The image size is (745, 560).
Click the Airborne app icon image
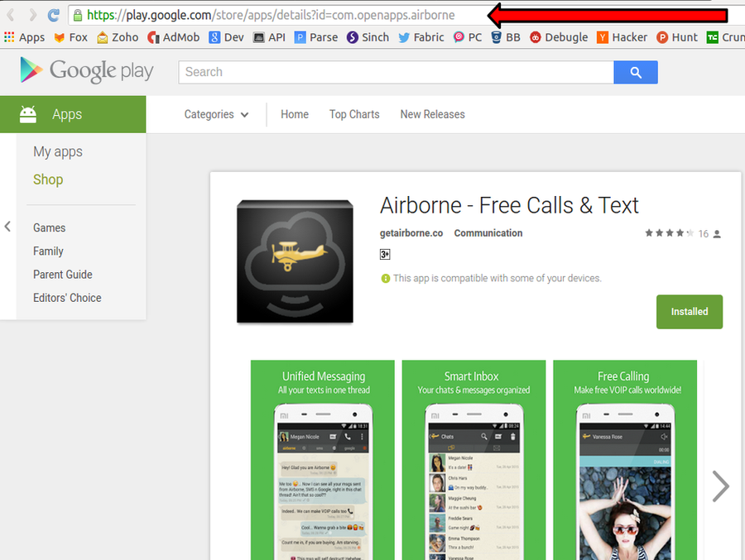295,261
